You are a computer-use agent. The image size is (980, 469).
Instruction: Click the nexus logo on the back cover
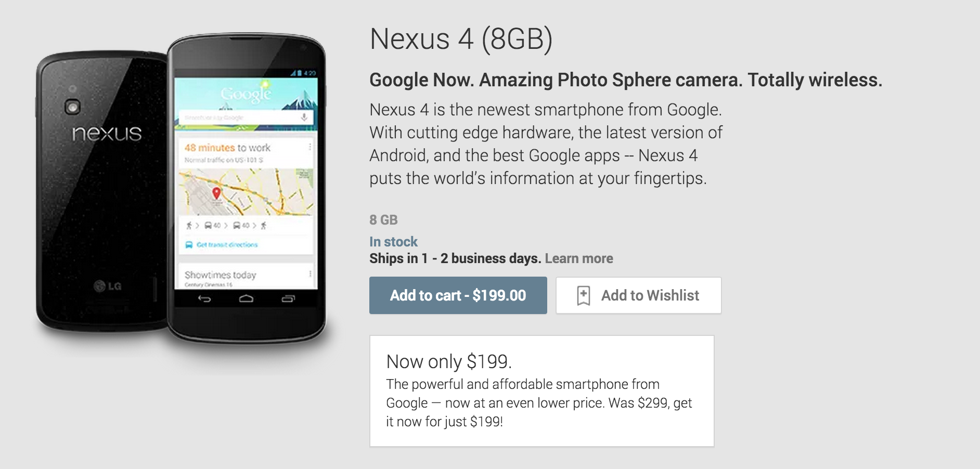(x=107, y=134)
